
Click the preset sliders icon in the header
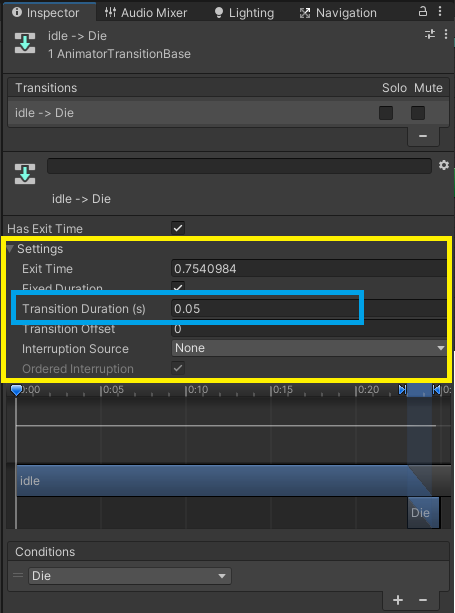430,34
